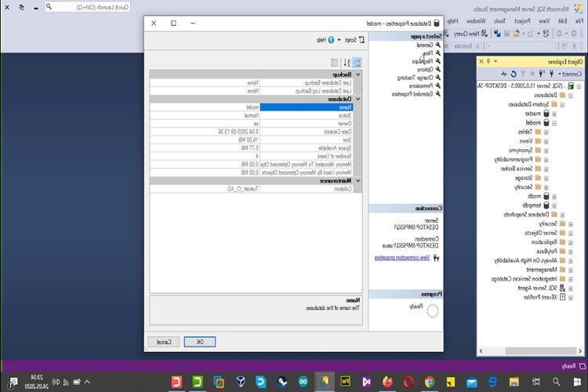The width and height of the screenshot is (588, 392).
Task: Open Help in Database Properties dialog
Action: (325, 40)
